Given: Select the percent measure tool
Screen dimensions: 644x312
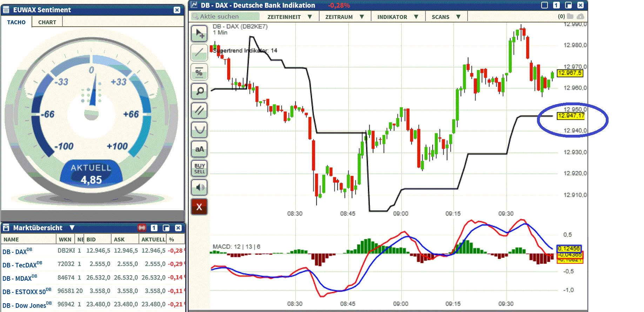Looking at the screenshot, I should coord(199,72).
